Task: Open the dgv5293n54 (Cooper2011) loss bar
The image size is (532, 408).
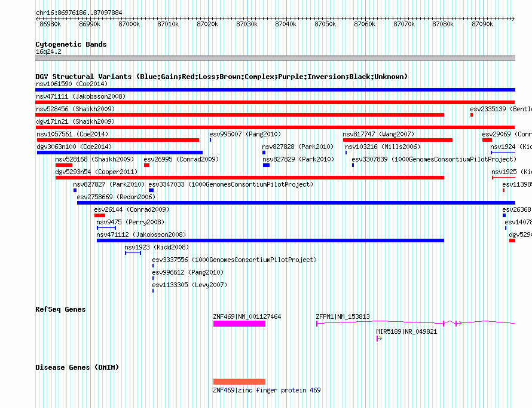Action: (x=250, y=178)
